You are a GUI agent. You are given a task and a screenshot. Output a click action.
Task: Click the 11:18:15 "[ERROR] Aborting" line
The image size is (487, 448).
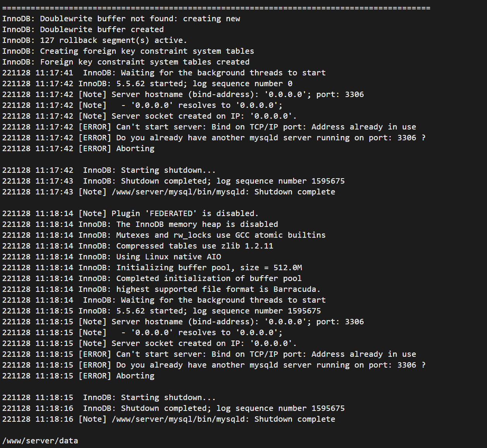(x=78, y=376)
